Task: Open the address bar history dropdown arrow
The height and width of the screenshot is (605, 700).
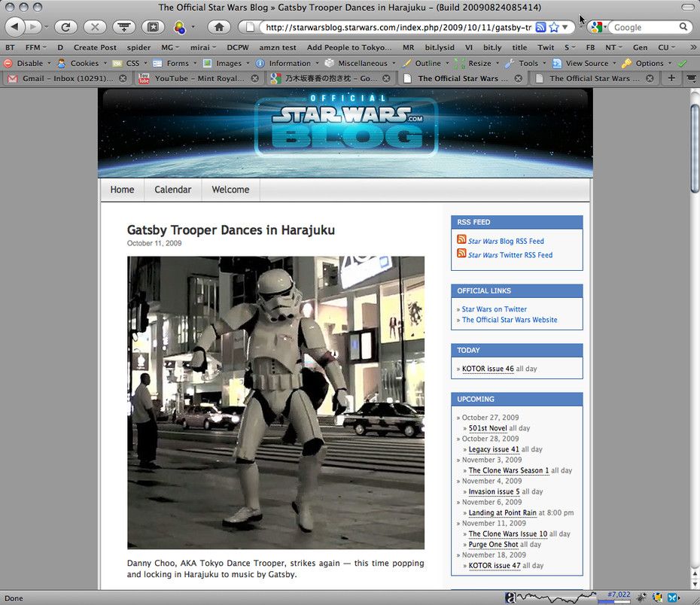Action: (x=565, y=27)
